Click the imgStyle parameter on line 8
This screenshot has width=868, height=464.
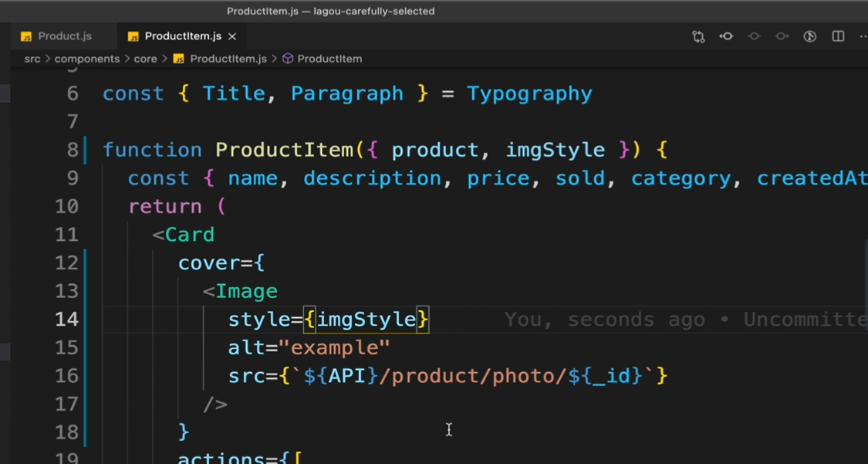(556, 150)
